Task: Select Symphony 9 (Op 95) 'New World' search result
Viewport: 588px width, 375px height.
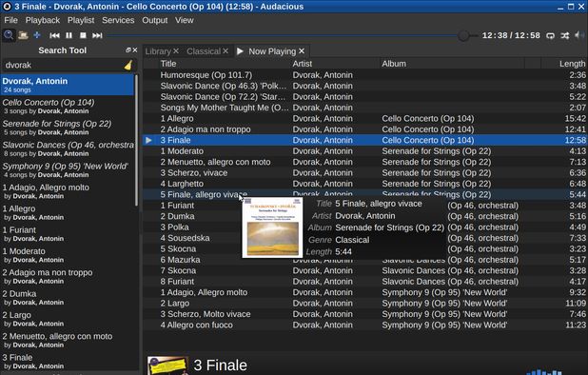Action: (x=68, y=169)
